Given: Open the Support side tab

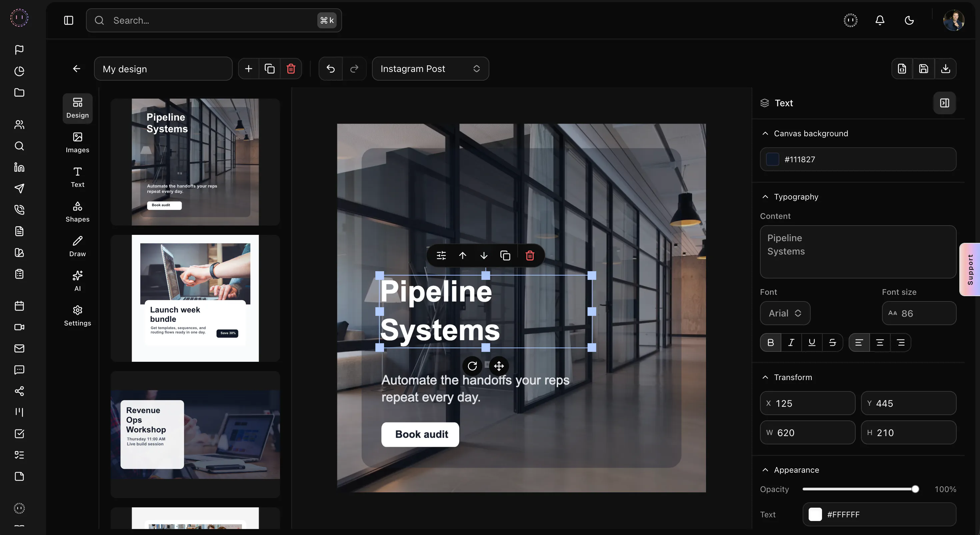Looking at the screenshot, I should tap(970, 269).
